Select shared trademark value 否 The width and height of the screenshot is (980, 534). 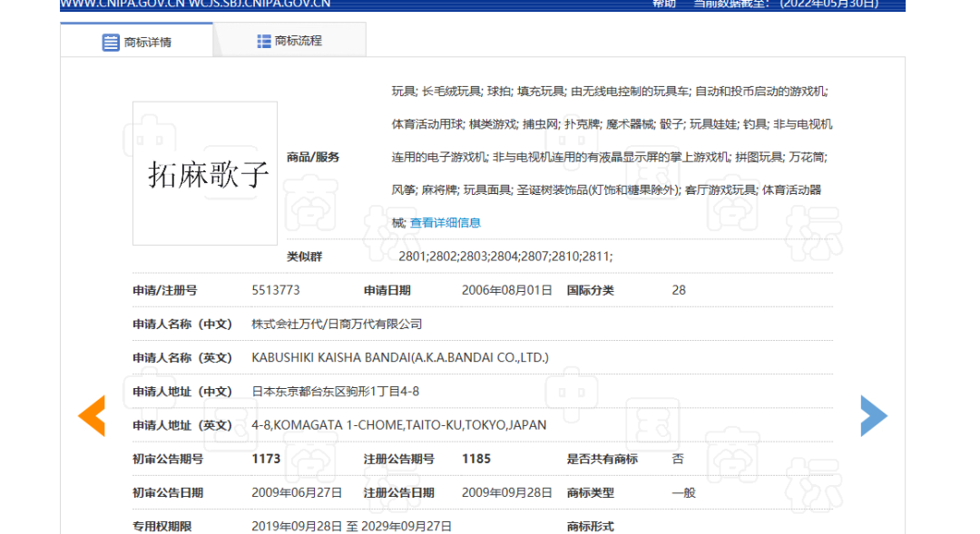click(678, 459)
